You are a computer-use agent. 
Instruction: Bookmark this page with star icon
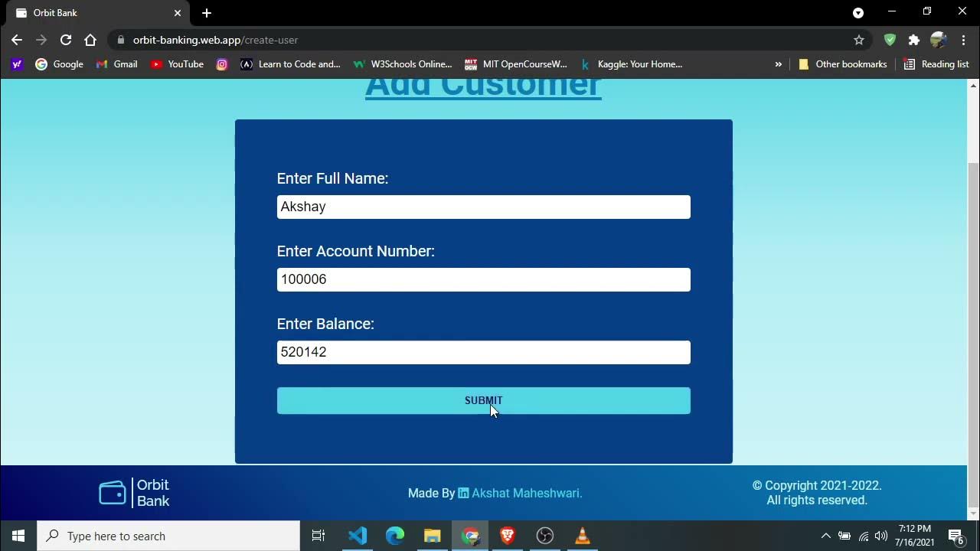859,40
